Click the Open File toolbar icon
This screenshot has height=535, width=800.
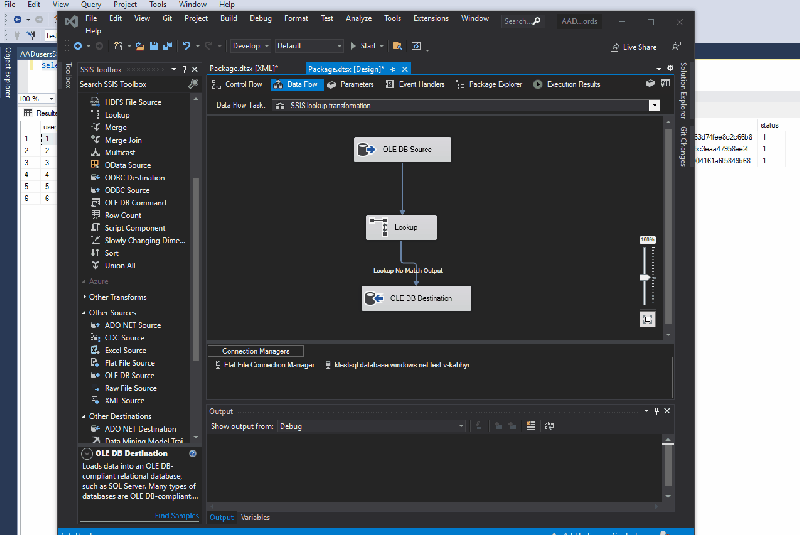click(x=140, y=46)
